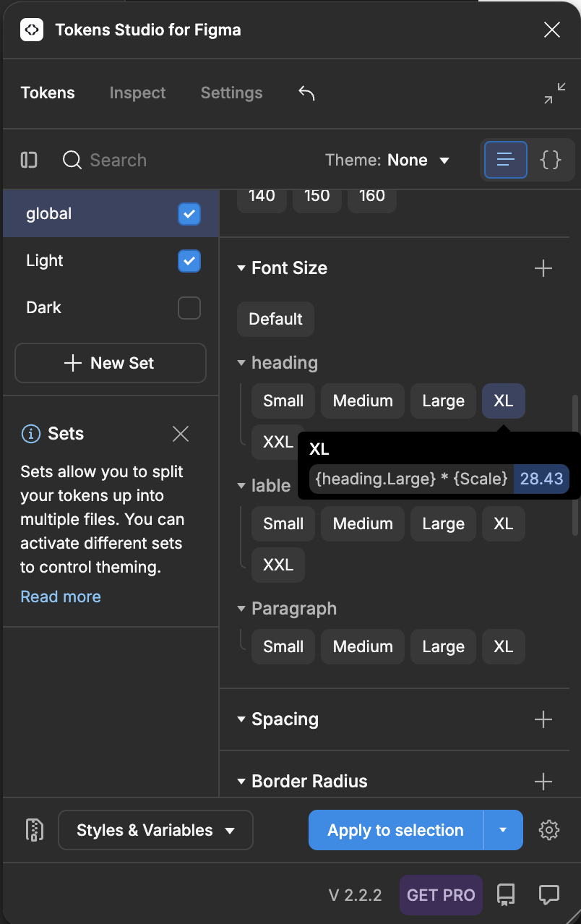This screenshot has height=924, width=581.
Task: Select the Dark token set
Action: click(111, 308)
